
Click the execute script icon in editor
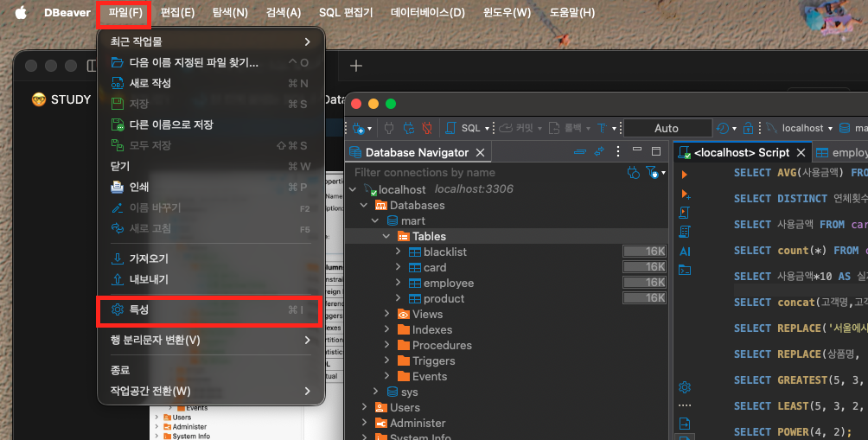[685, 213]
